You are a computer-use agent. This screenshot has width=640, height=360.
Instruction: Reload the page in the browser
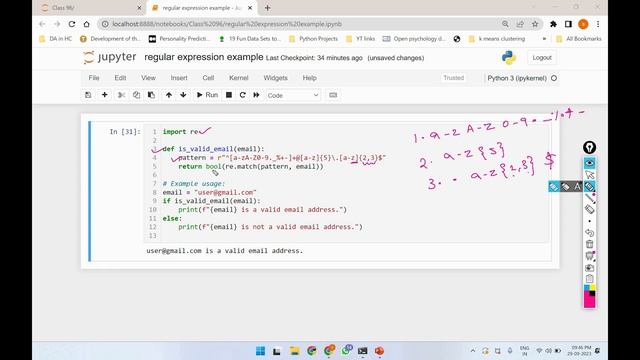72,24
